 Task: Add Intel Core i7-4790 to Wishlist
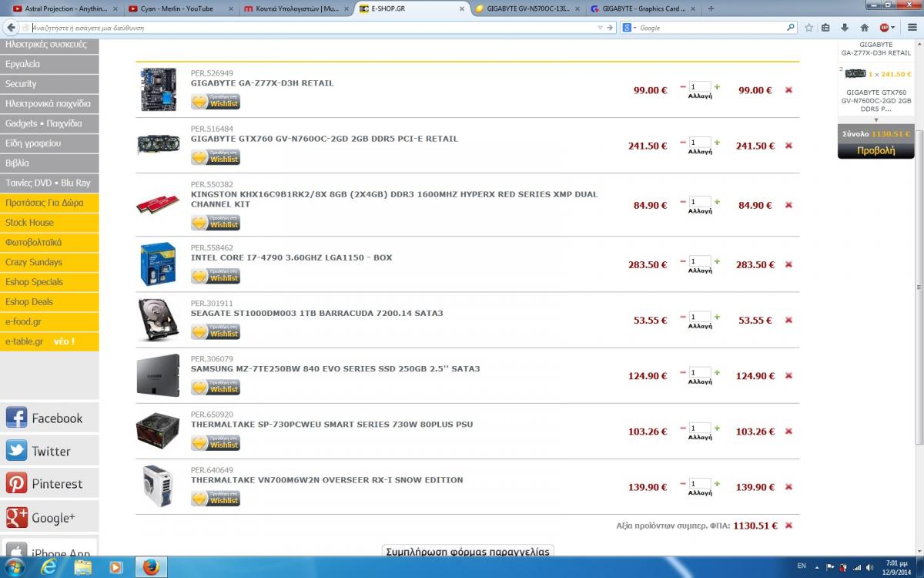216,276
